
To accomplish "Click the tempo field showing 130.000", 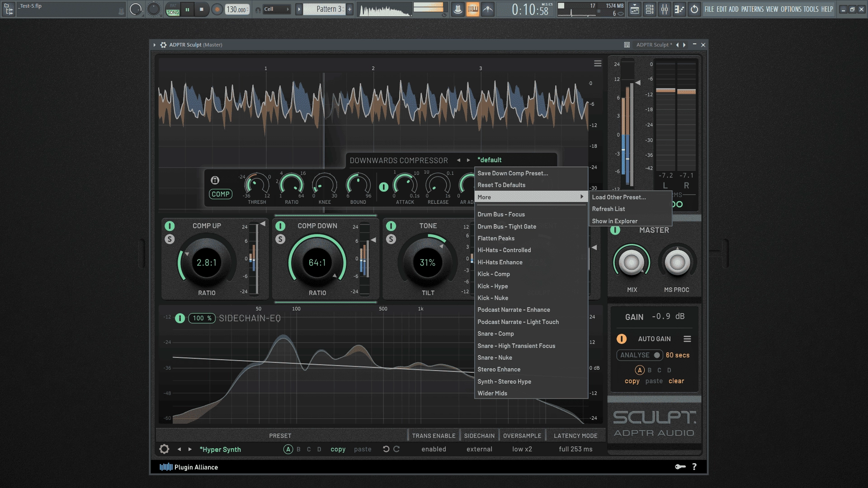I will tap(236, 9).
